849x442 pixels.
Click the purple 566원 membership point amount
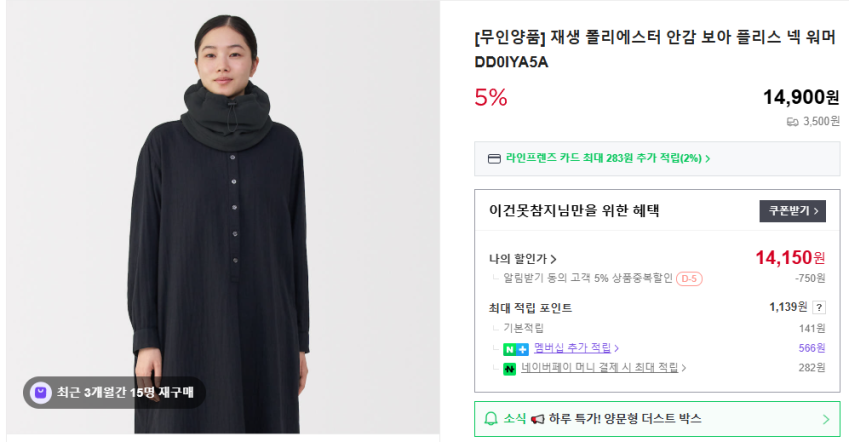pos(812,348)
